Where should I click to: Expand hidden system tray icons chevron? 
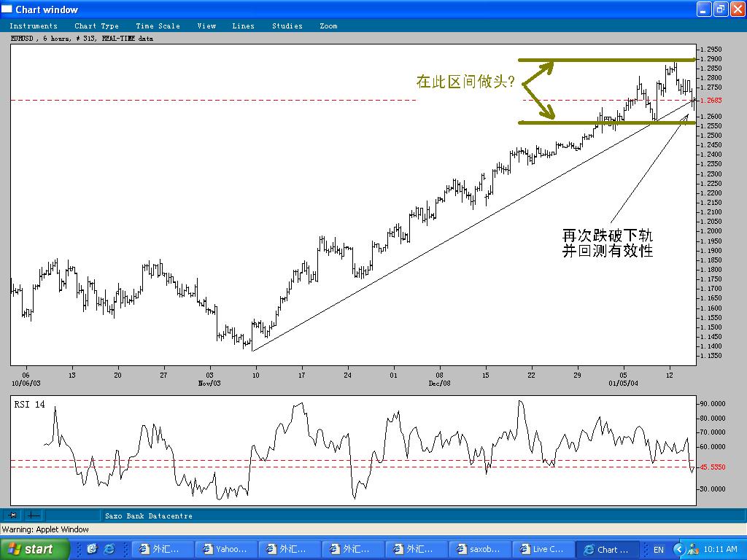click(678, 550)
